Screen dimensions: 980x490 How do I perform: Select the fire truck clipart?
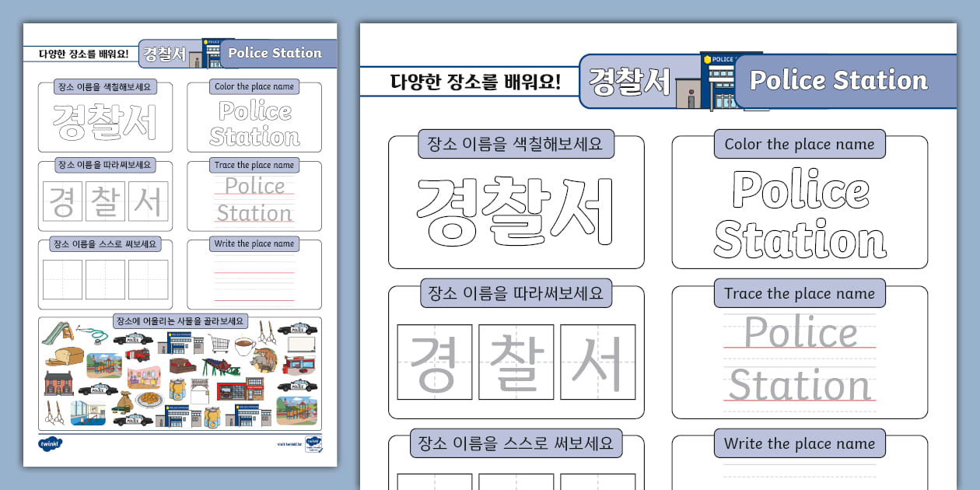pos(139,355)
